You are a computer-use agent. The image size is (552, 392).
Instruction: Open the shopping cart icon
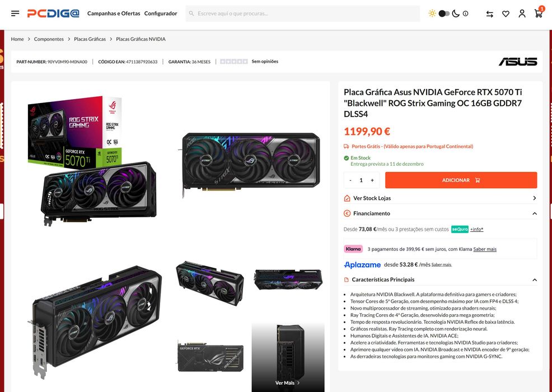click(538, 13)
